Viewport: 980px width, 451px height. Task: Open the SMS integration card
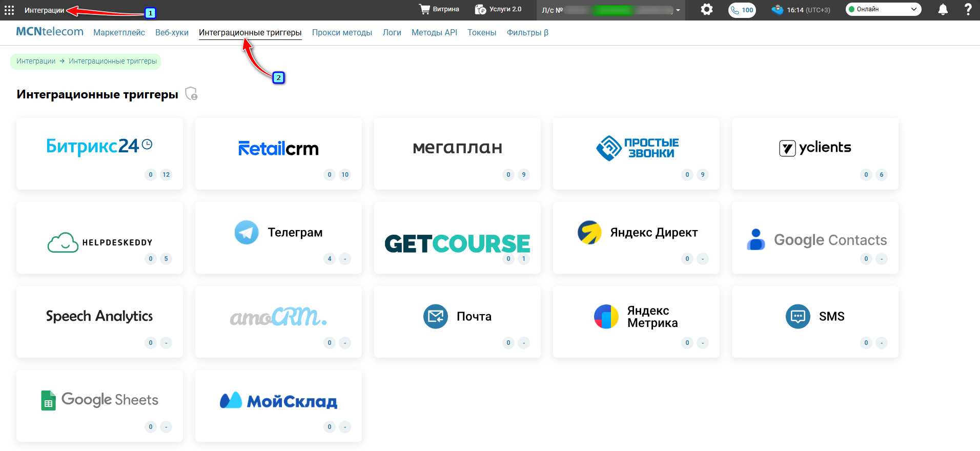[x=815, y=322]
